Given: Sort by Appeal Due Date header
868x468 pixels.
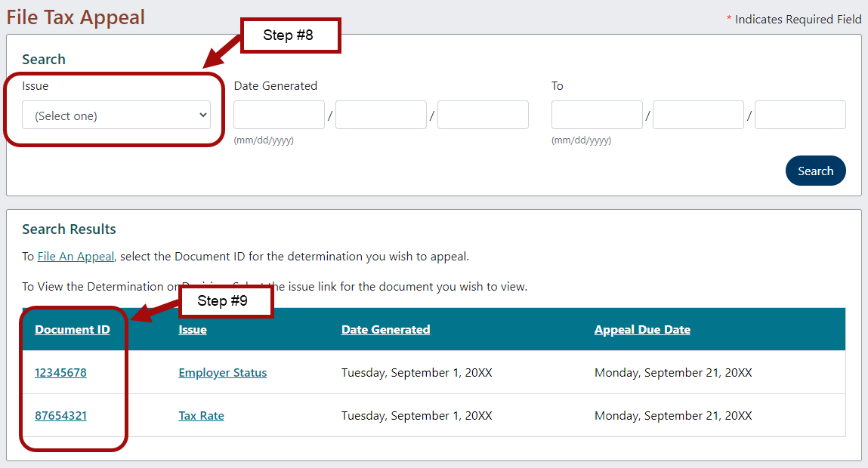Looking at the screenshot, I should (x=642, y=329).
